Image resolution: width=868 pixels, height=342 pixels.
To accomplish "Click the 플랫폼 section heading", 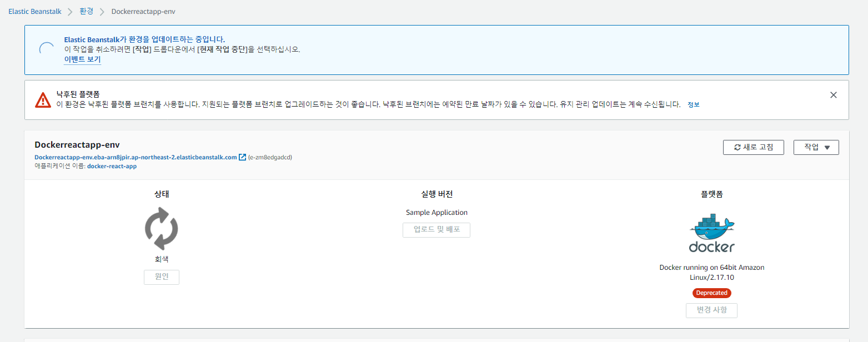I will pos(712,194).
